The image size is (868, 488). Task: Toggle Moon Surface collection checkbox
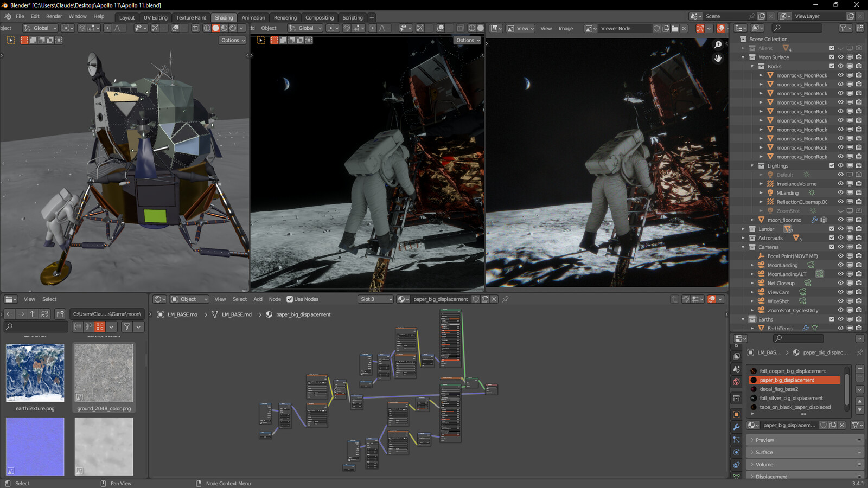click(832, 57)
